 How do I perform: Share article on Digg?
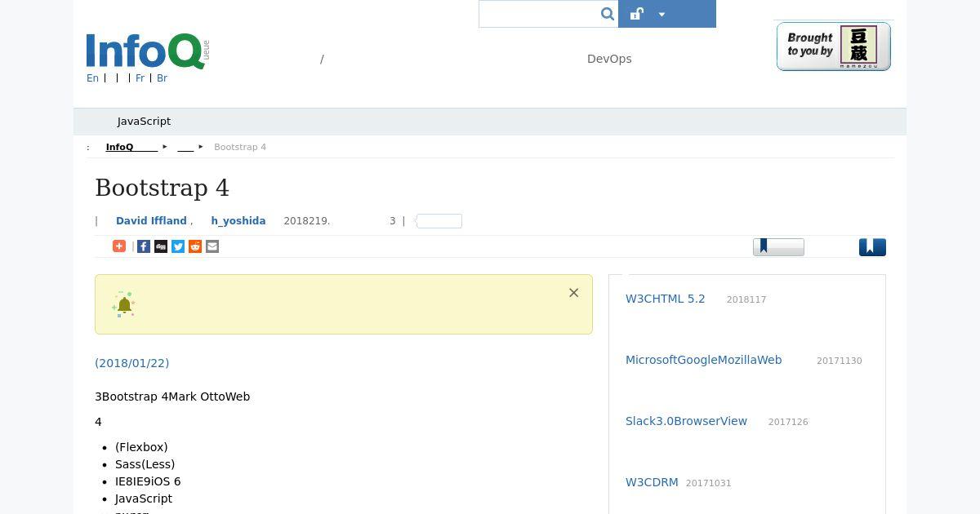[x=161, y=246]
